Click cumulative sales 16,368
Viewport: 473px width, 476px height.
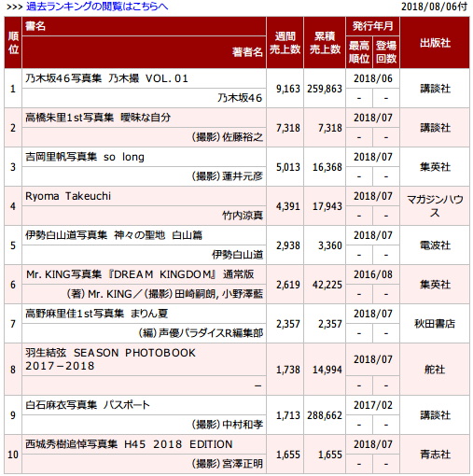(327, 167)
